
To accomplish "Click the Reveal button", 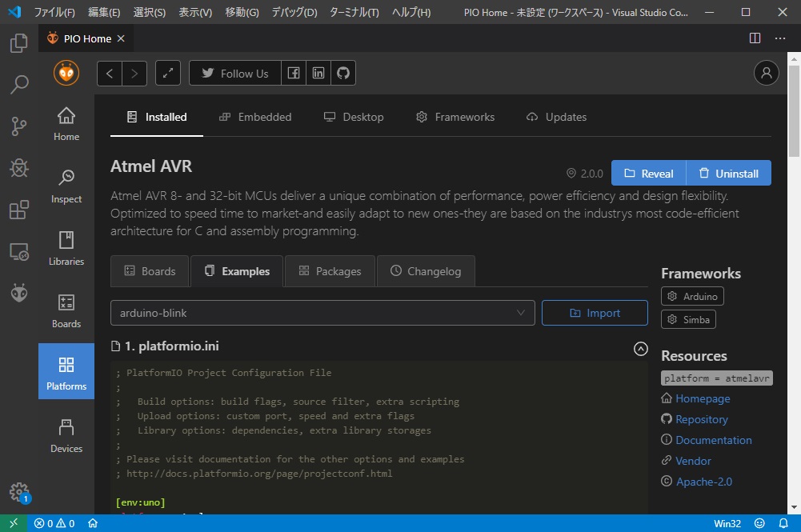I will tap(649, 173).
